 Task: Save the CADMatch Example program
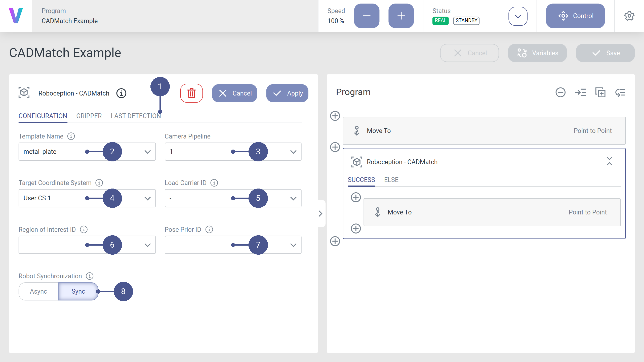[605, 53]
